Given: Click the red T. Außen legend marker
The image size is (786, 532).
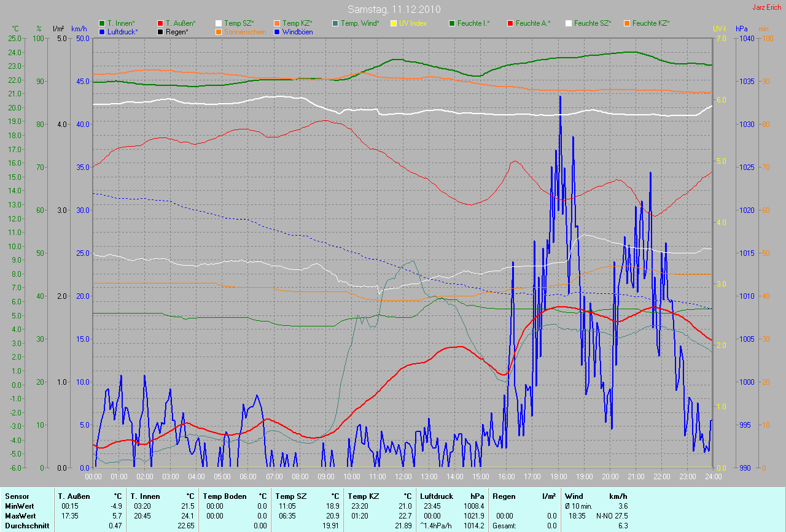Looking at the screenshot, I should [x=161, y=23].
